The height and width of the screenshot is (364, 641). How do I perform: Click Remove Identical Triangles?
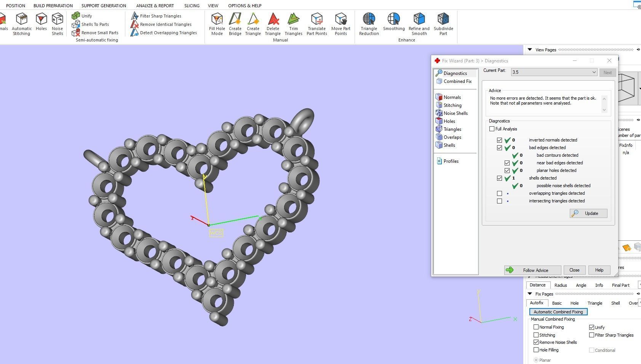tap(161, 24)
